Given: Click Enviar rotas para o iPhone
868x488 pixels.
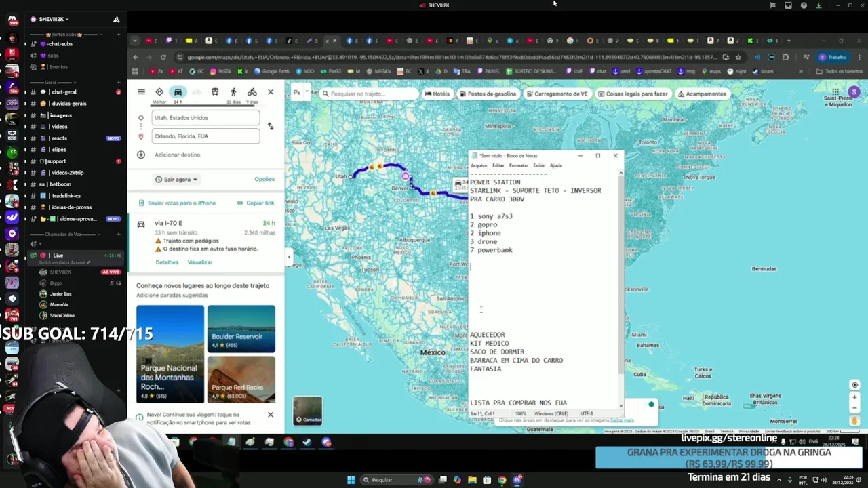Looking at the screenshot, I should (x=177, y=203).
